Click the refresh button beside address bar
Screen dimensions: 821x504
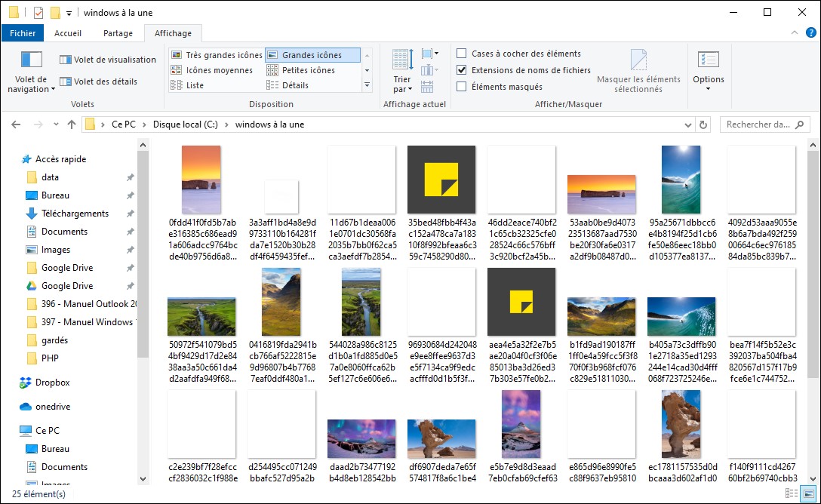[x=703, y=124]
